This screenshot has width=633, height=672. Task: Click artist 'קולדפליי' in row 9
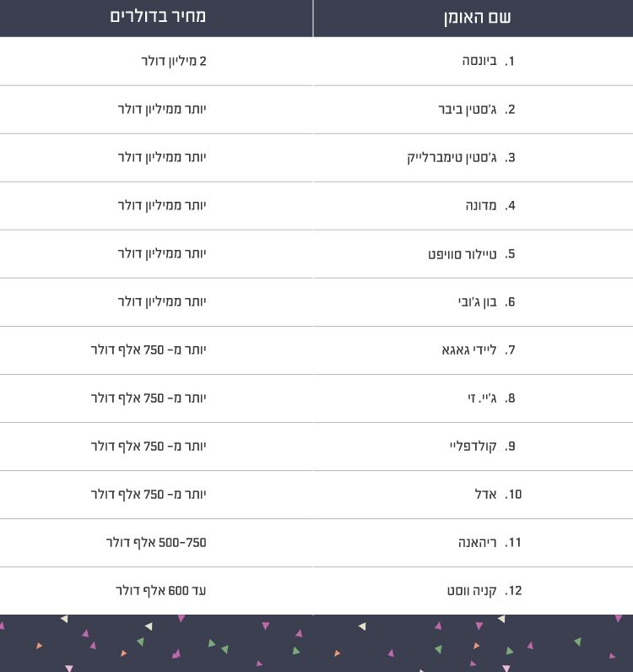(x=473, y=447)
